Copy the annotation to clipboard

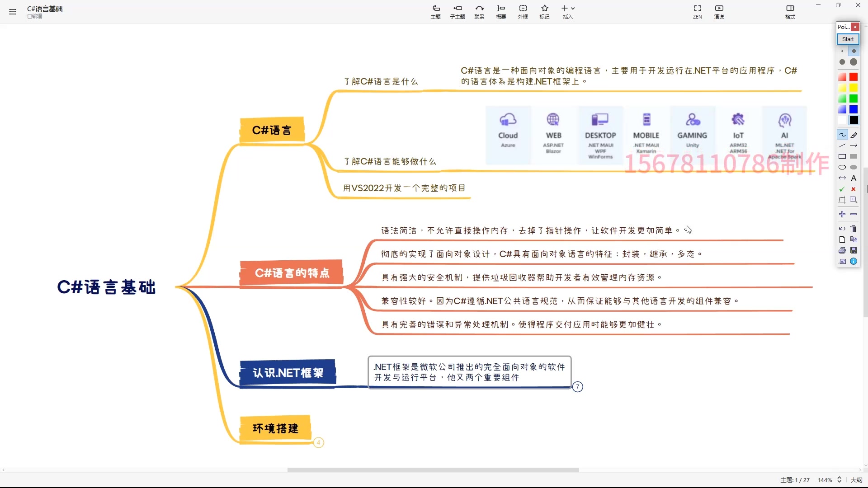(x=854, y=239)
